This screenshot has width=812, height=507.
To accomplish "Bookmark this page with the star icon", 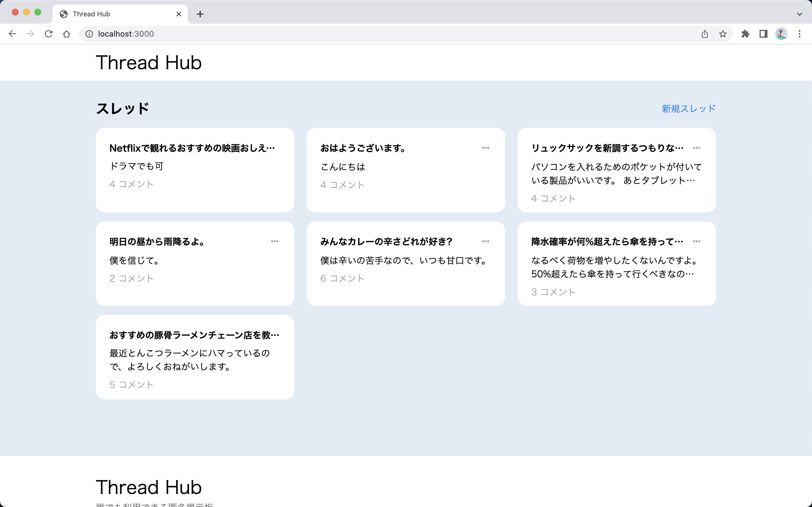I will (722, 34).
